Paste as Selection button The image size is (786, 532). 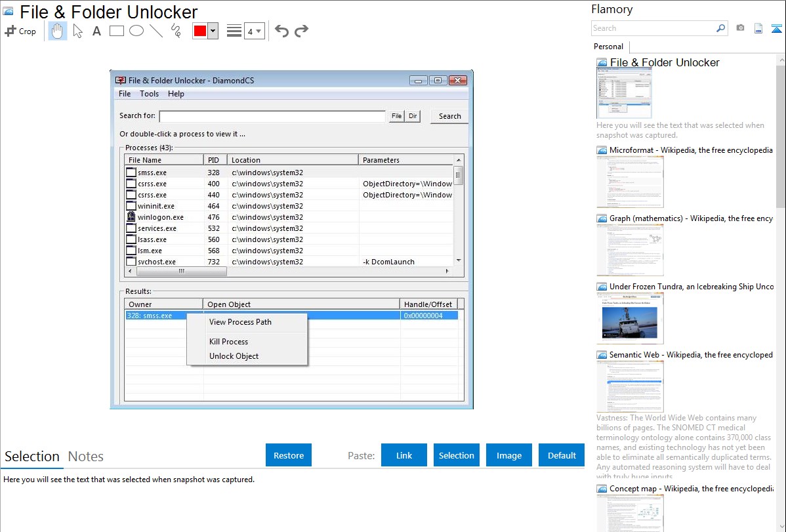(456, 455)
